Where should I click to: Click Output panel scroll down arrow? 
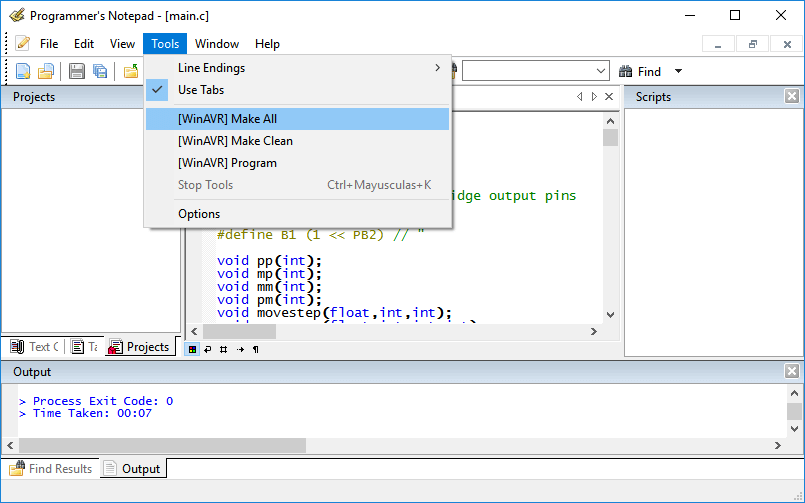(x=794, y=429)
